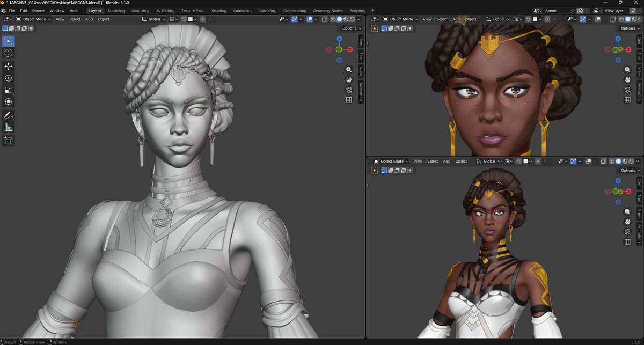Switch to the UV Editing workspace tab

[165, 11]
